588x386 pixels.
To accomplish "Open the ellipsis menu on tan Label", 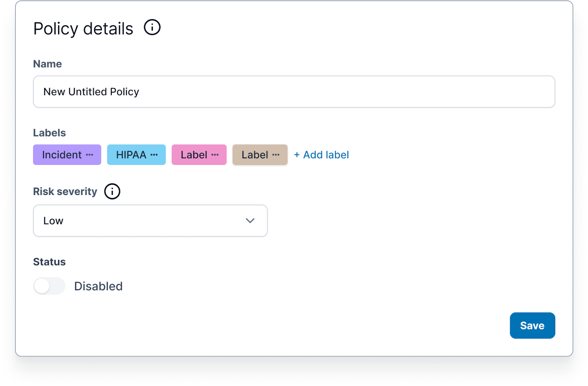I will tap(276, 155).
